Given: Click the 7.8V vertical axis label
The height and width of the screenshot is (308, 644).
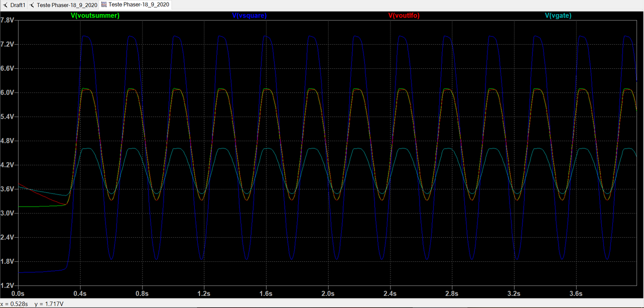Looking at the screenshot, I should [8, 20].
